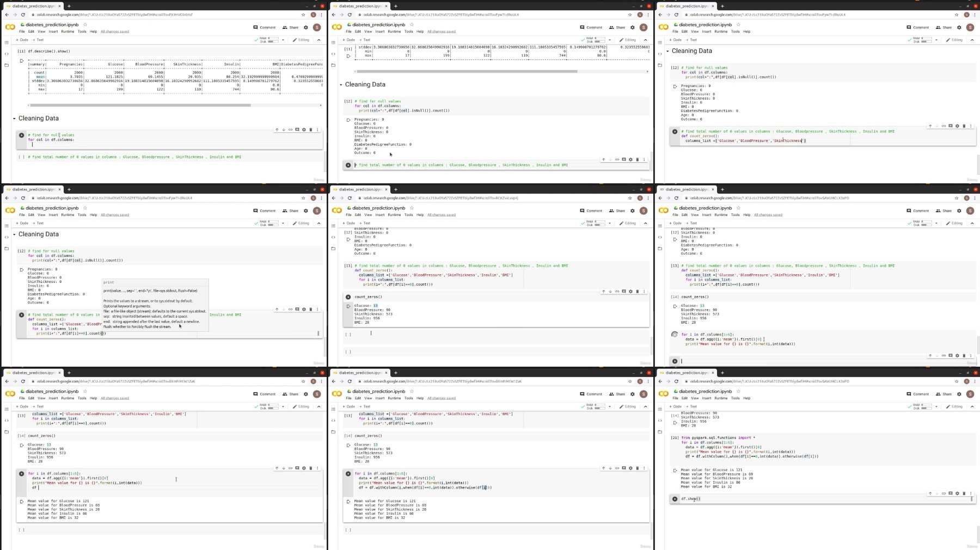Open RAM/Disk dropdown arrow in top-left window
The width and height of the screenshot is (980, 550).
tap(283, 40)
